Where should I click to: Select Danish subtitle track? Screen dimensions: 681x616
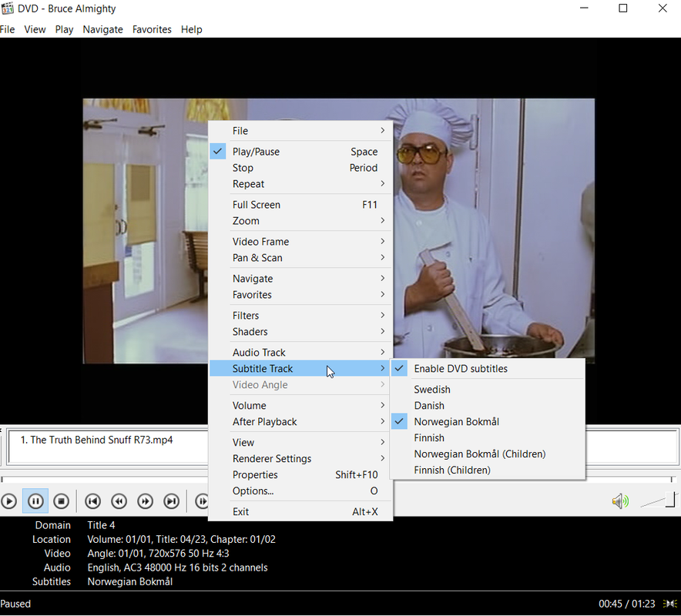[x=488, y=406]
